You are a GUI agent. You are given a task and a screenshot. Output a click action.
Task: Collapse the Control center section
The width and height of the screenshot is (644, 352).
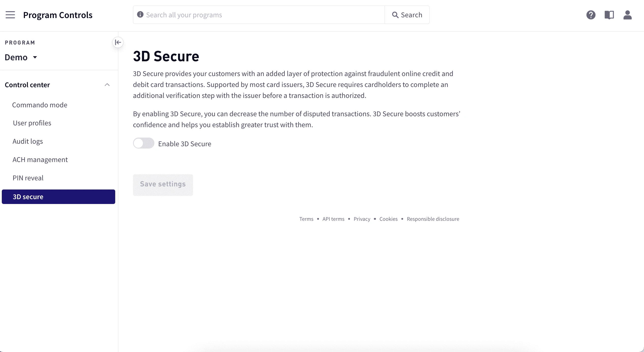click(x=107, y=85)
